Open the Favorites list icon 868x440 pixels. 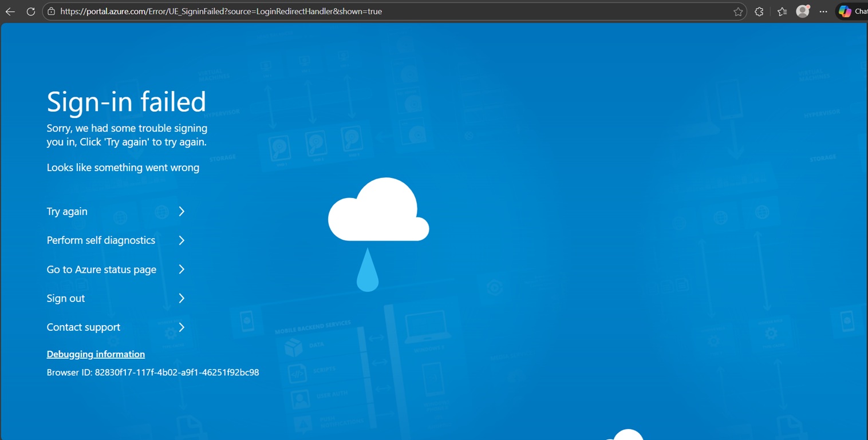click(x=782, y=11)
